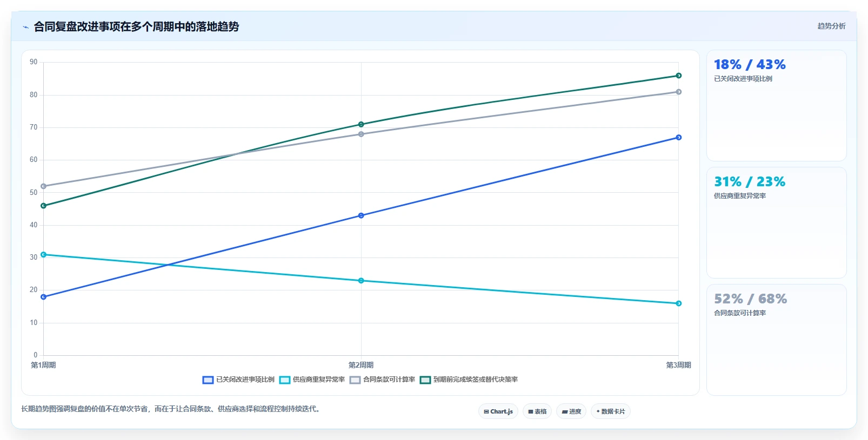Click the 表格 tag button
This screenshot has width=868, height=440.
coord(537,411)
